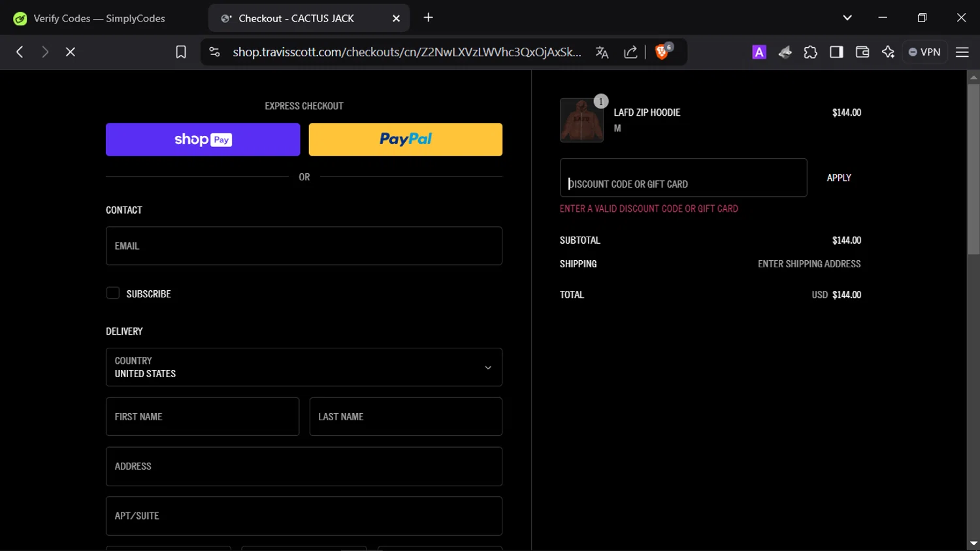Screen dimensions: 980x551
Task: Open the extension next to puzzle icon
Action: pos(785,52)
